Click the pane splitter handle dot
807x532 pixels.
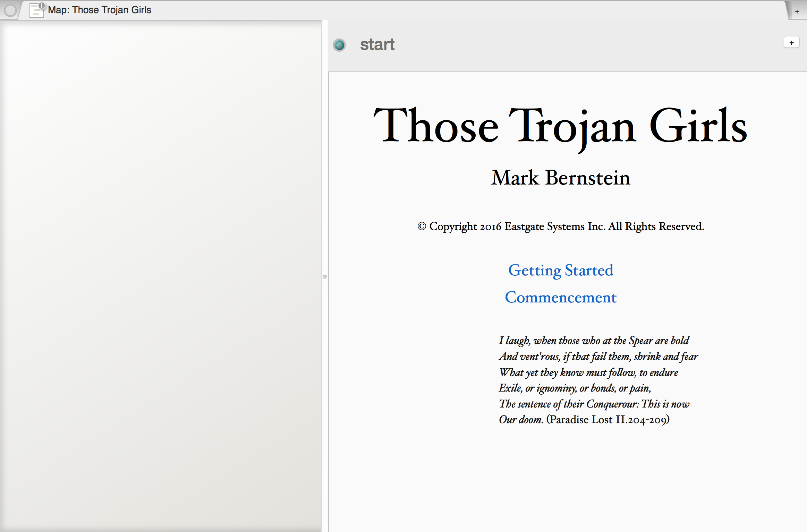pos(325,277)
